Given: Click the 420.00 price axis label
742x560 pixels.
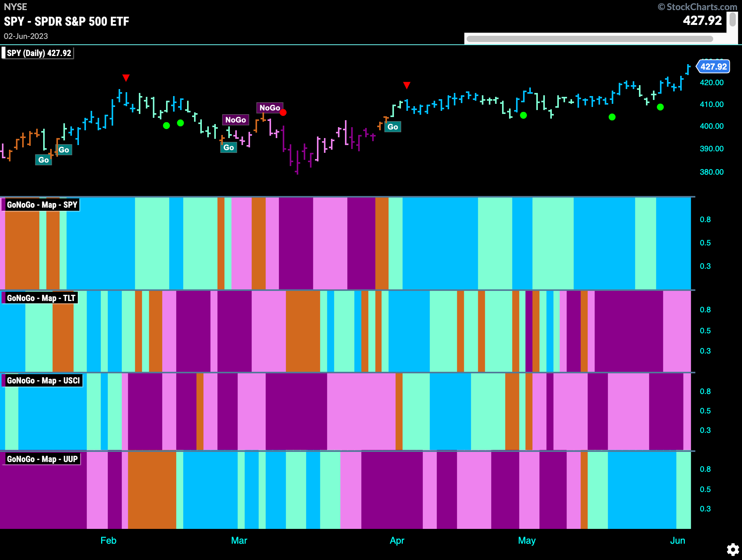Looking at the screenshot, I should 712,82.
